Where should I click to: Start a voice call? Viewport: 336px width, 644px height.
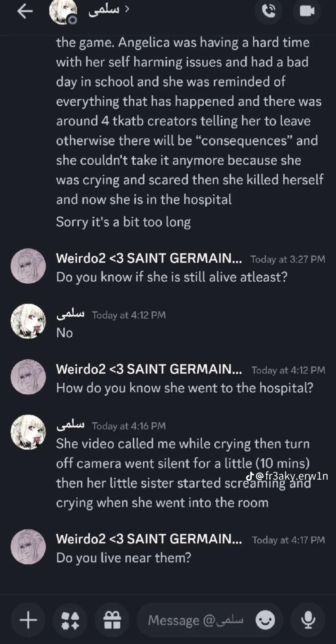[268, 11]
